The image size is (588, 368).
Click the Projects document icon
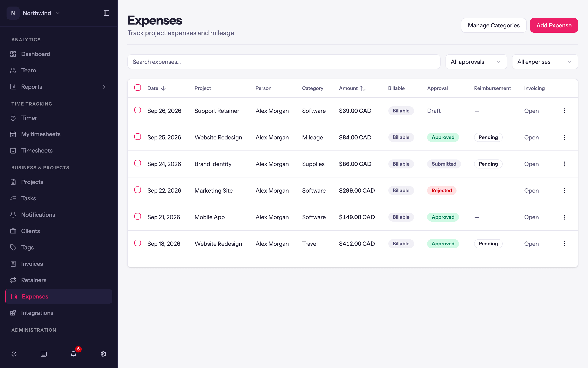13,182
